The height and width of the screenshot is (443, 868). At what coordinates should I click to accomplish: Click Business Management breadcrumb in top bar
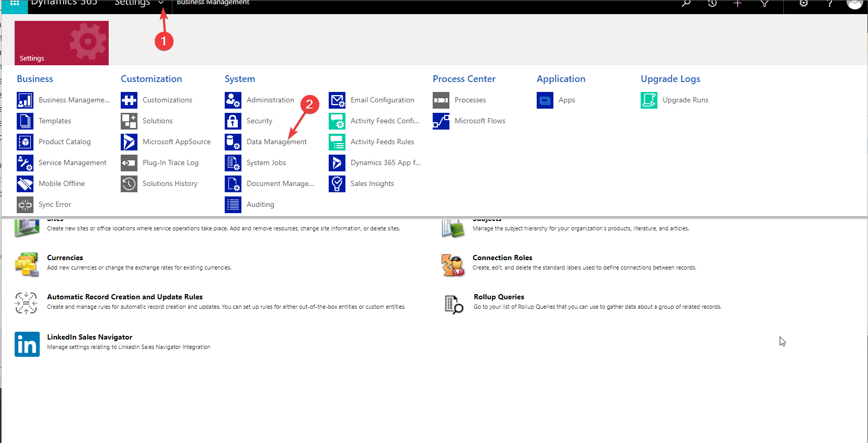[x=213, y=3]
